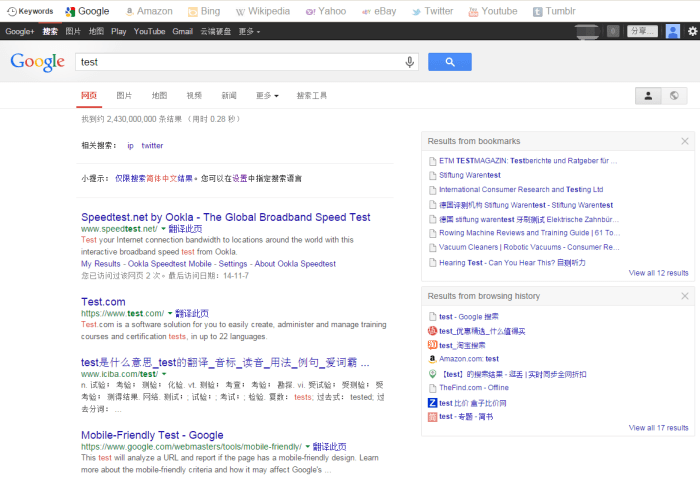
Task: Open the 【test】 history entry with pin icon
Action: [513, 374]
